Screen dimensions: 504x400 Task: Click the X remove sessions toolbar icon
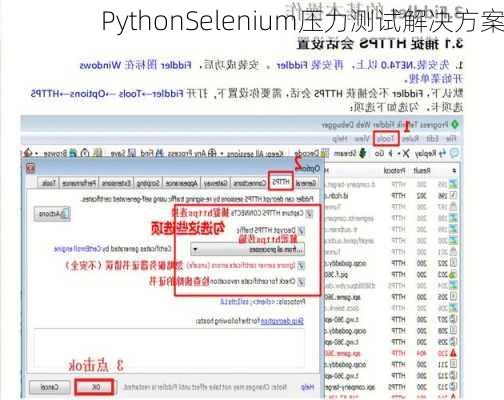pos(406,154)
